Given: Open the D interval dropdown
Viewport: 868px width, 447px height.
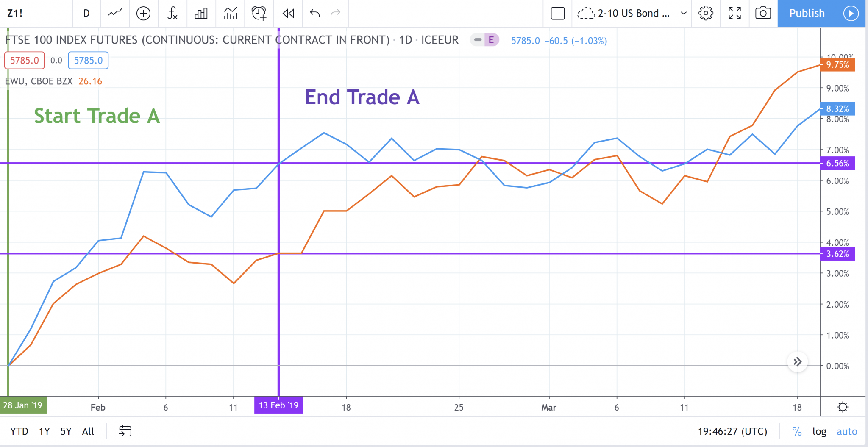Looking at the screenshot, I should [x=86, y=13].
